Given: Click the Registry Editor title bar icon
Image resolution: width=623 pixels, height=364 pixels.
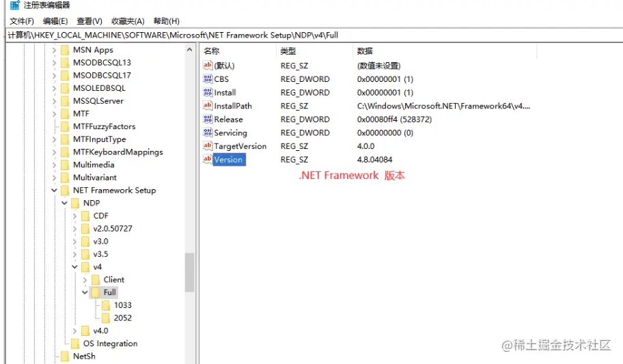Looking at the screenshot, I should pos(15,5).
